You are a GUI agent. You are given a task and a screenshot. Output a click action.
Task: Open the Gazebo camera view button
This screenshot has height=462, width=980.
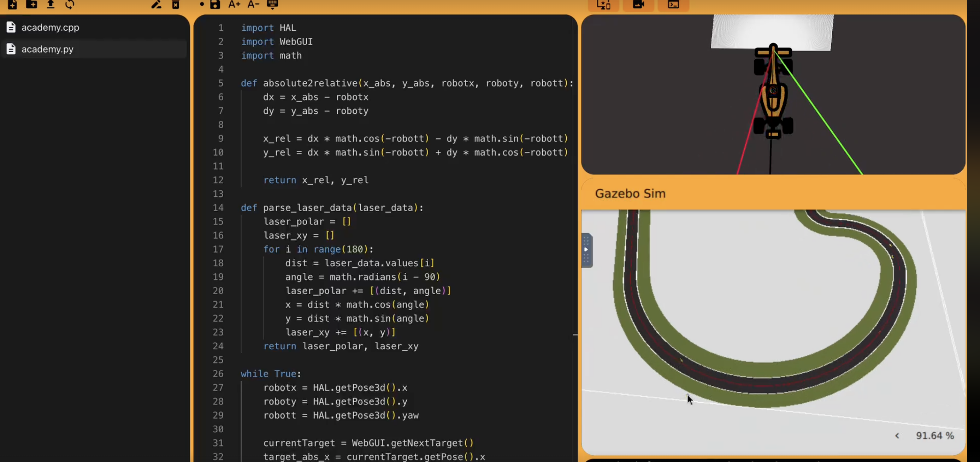(638, 5)
